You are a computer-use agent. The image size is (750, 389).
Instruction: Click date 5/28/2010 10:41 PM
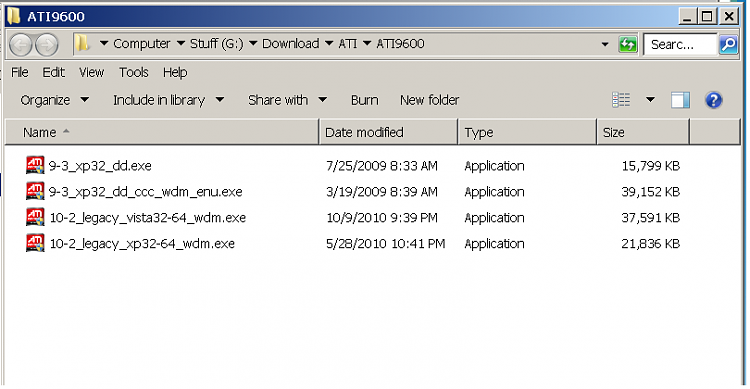point(386,243)
